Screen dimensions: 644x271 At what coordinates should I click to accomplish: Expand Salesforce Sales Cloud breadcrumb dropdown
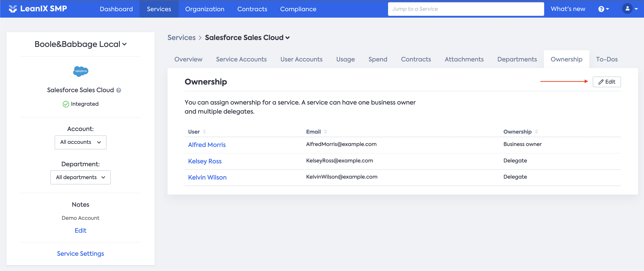(287, 38)
